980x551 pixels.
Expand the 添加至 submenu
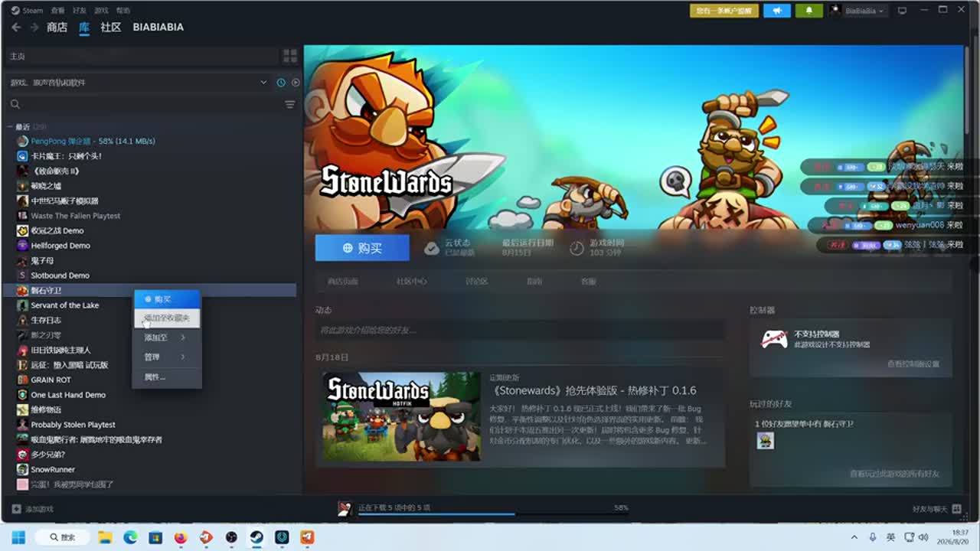pyautogui.click(x=168, y=337)
